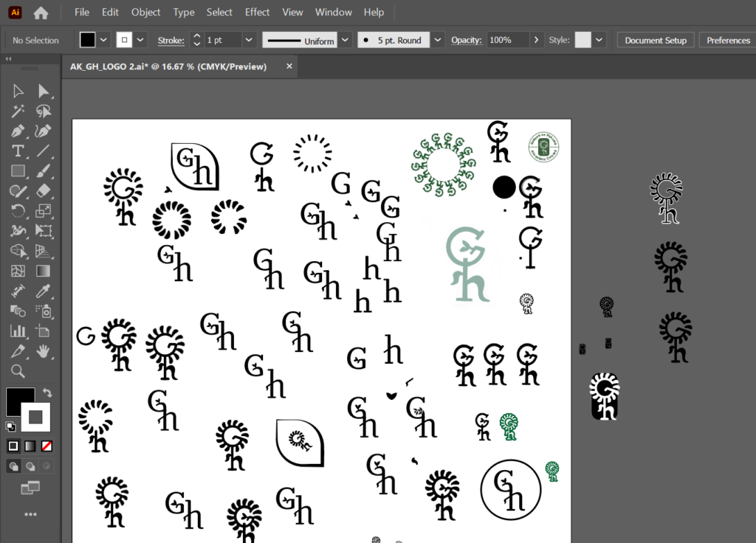Viewport: 756px width, 543px height.
Task: Swap fill and stroke colors
Action: (48, 392)
